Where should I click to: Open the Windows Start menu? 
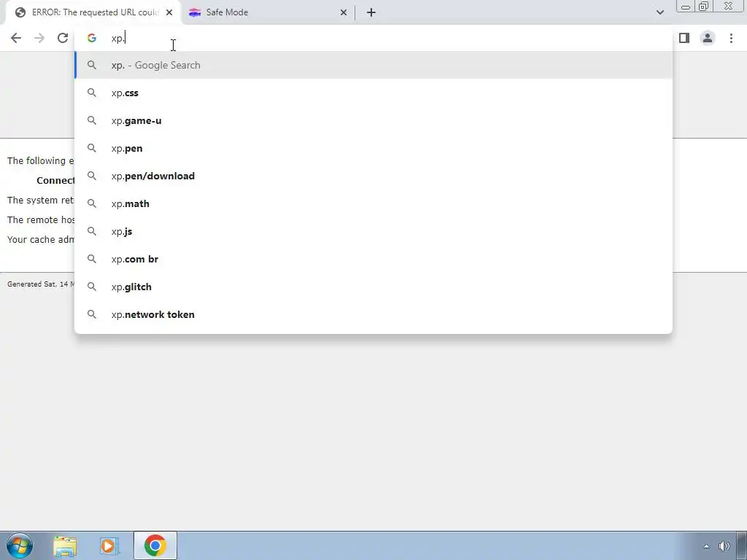coord(20,545)
